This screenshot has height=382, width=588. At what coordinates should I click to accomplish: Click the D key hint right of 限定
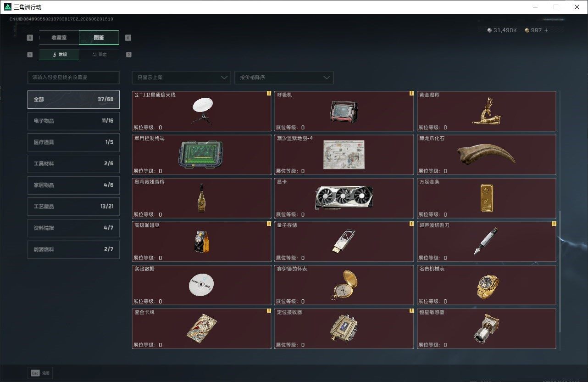[128, 54]
